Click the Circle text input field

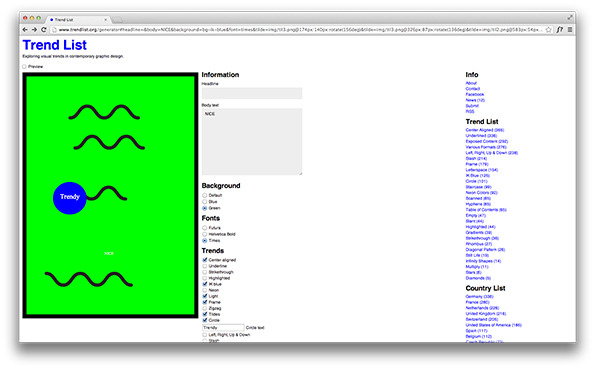223,328
